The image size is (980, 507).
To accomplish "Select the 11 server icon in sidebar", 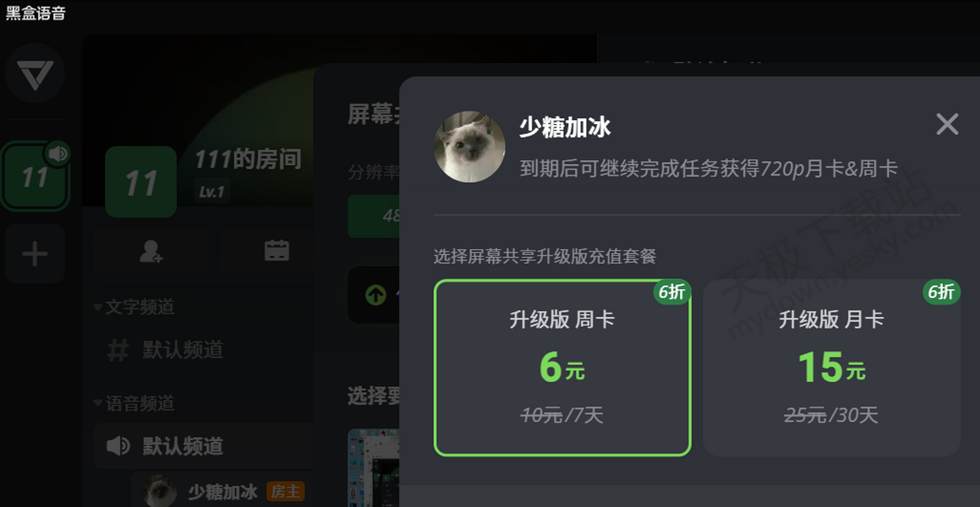I will (34, 176).
